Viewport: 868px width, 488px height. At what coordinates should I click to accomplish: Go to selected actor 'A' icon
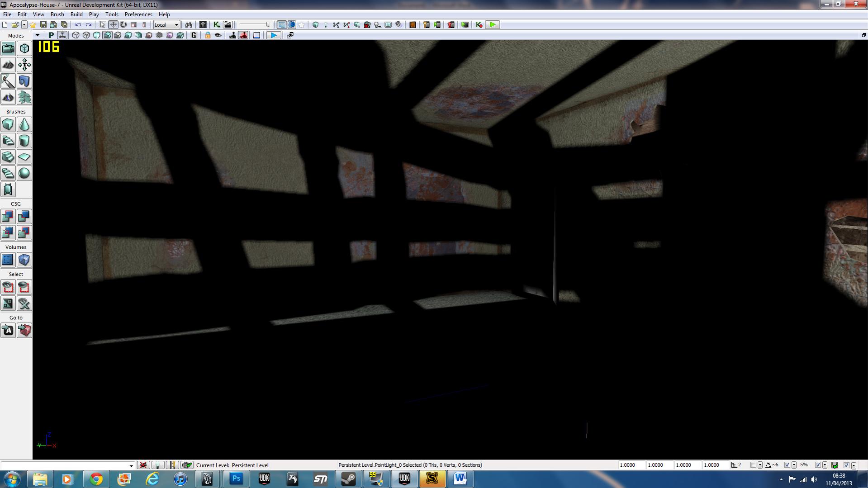pyautogui.click(x=8, y=331)
